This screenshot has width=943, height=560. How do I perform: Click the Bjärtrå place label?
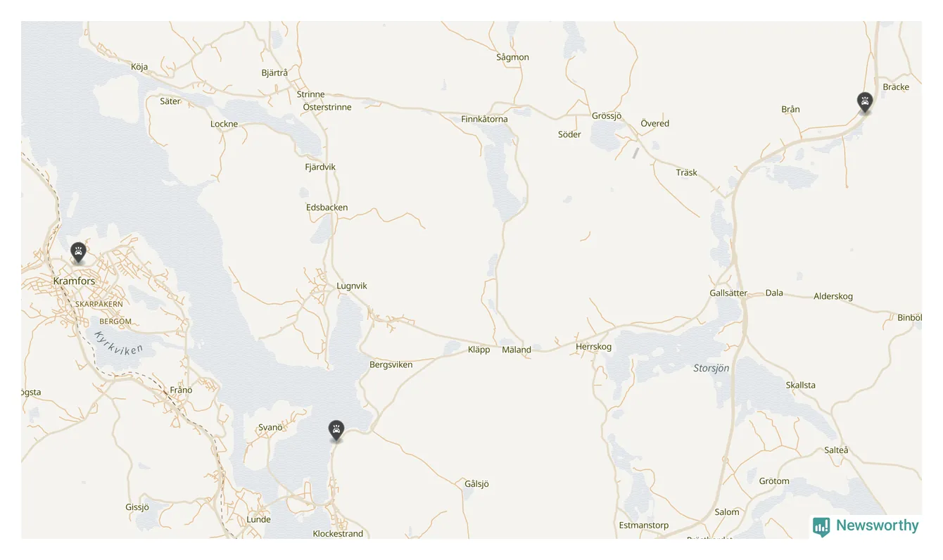tap(274, 73)
